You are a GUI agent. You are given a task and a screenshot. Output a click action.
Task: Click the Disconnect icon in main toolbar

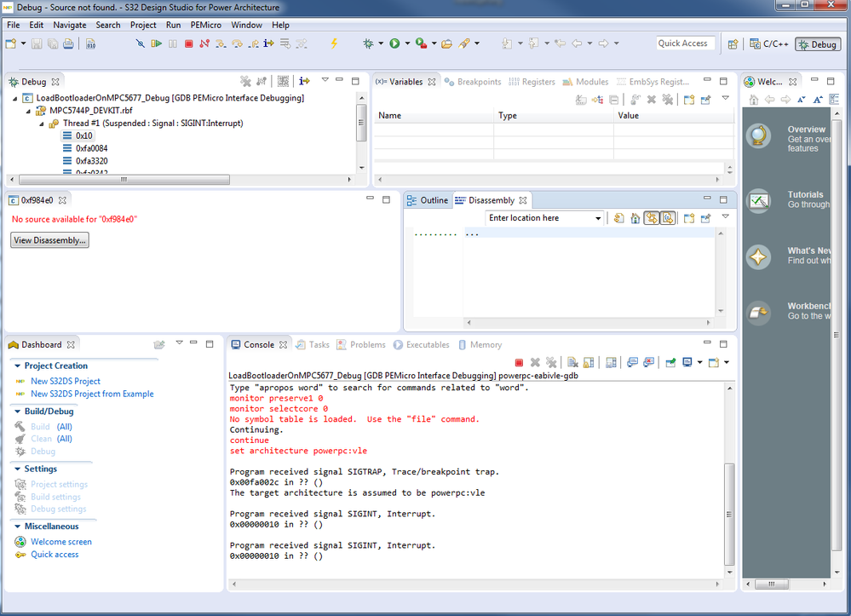[x=204, y=43]
